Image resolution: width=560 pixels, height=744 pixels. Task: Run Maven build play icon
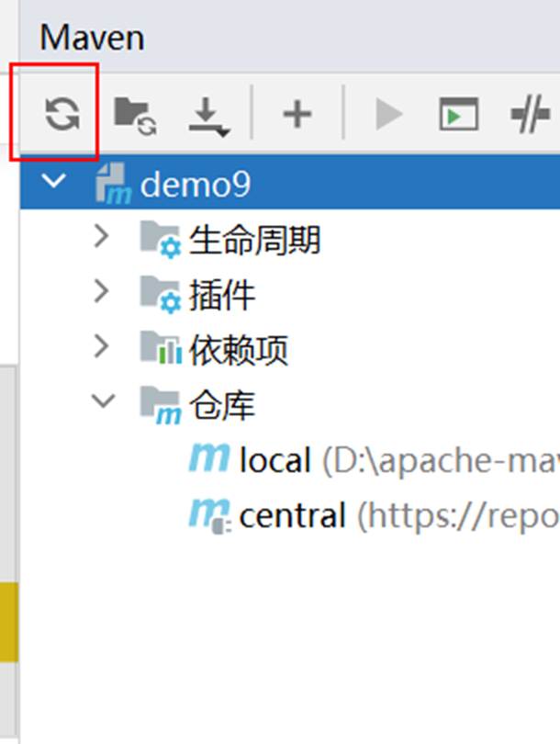click(389, 114)
